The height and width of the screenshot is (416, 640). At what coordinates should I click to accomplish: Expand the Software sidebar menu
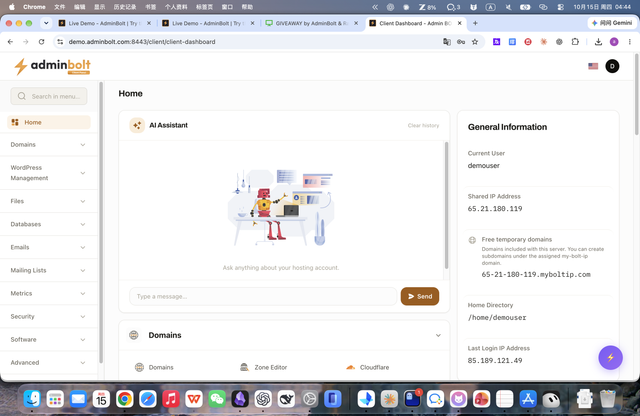tap(49, 339)
